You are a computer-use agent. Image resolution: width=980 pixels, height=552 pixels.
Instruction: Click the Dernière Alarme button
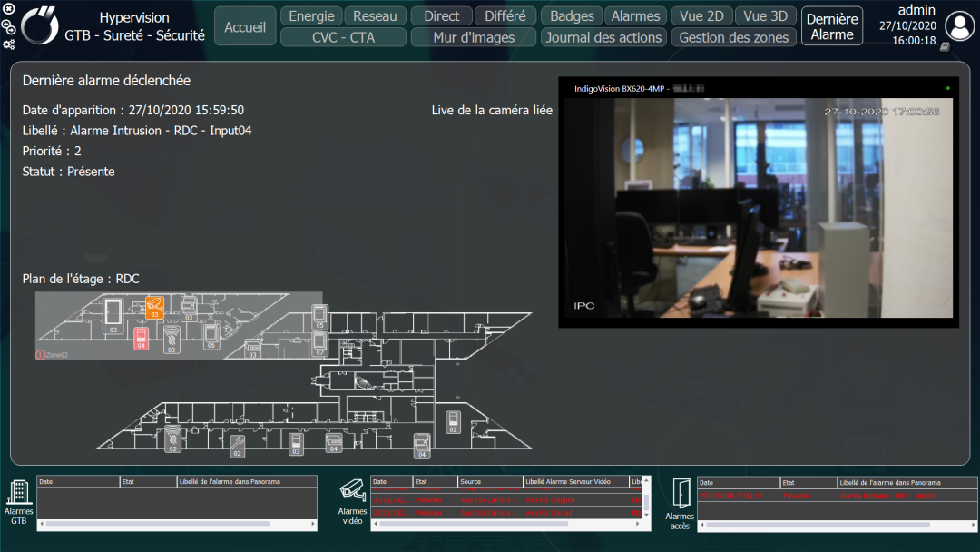tap(832, 26)
